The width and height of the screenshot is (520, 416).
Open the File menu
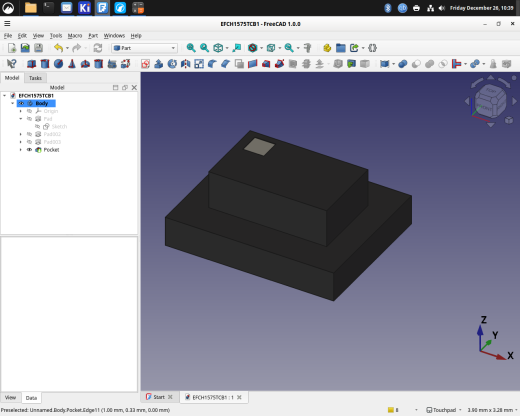[x=8, y=36]
